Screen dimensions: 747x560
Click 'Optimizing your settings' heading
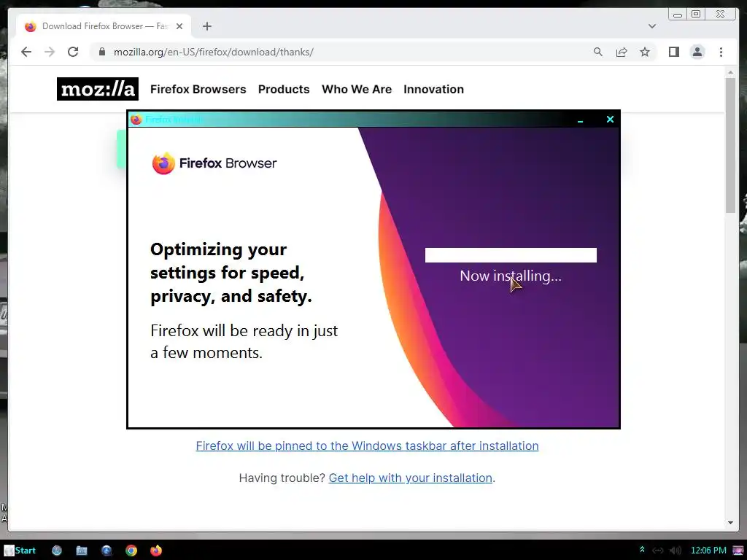click(231, 273)
